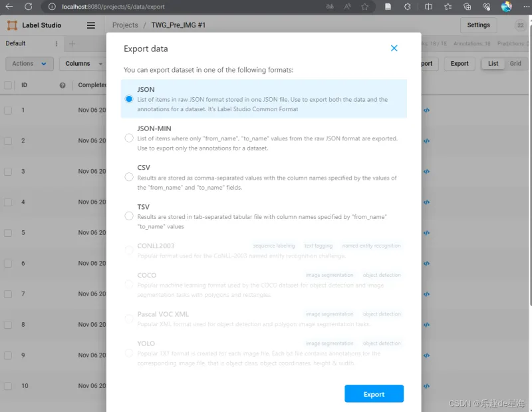The height and width of the screenshot is (412, 532).
Task: Switch to the Grid view tab
Action: click(x=515, y=64)
